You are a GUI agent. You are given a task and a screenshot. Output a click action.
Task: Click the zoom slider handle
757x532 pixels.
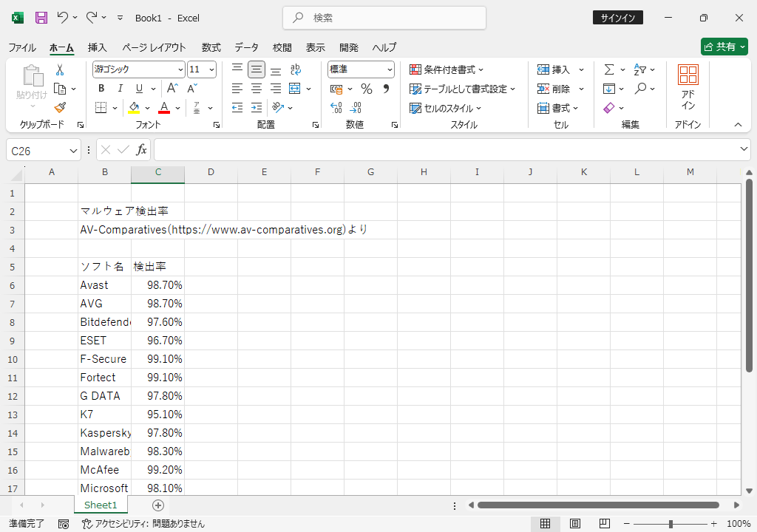671,524
